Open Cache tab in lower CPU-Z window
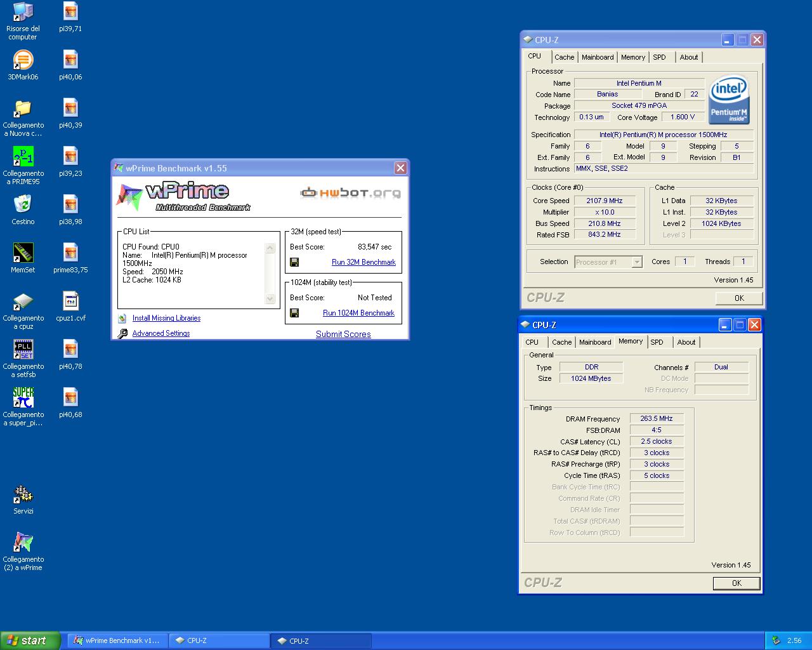 [x=561, y=342]
